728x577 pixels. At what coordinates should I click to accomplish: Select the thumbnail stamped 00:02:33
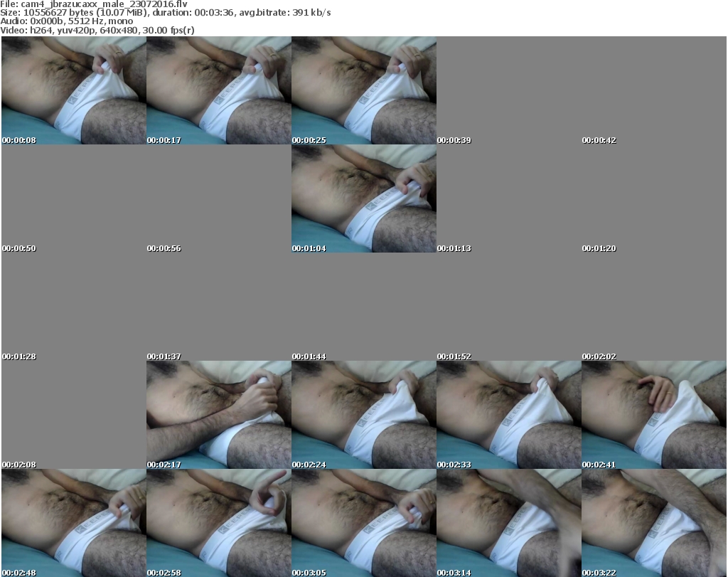[x=509, y=415]
